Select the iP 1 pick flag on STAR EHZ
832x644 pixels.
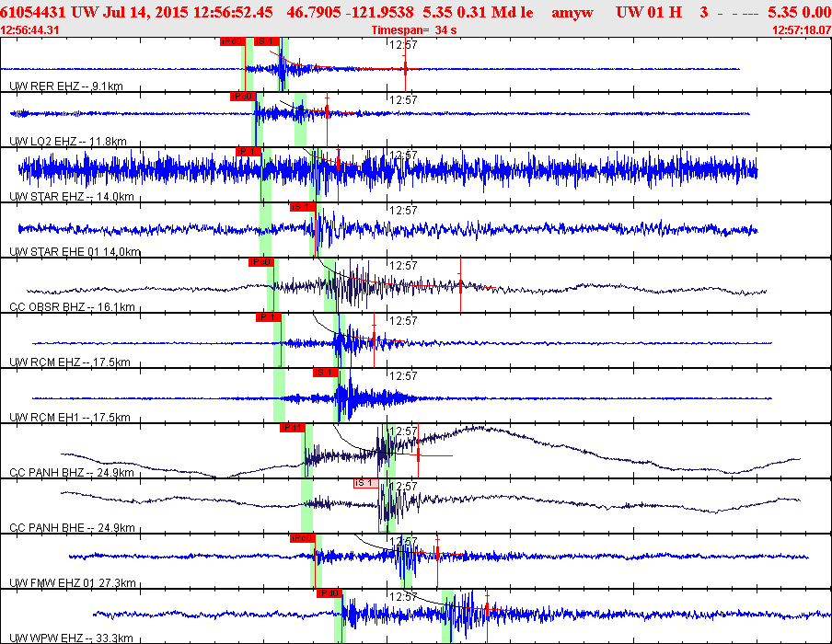(x=248, y=152)
